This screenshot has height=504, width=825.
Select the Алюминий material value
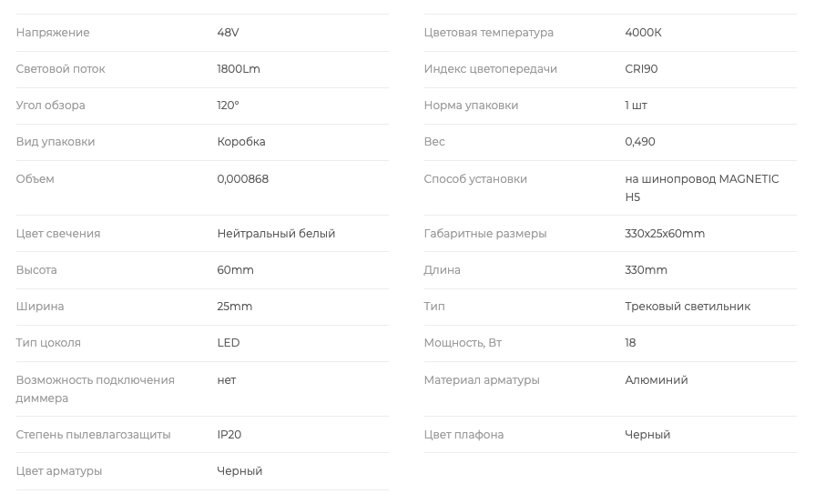pyautogui.click(x=657, y=380)
